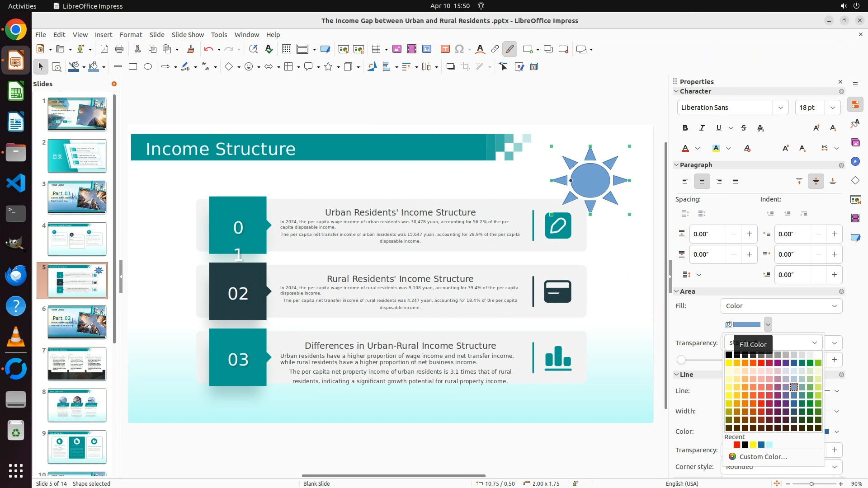Select slide 8 thumbnail

[77, 405]
